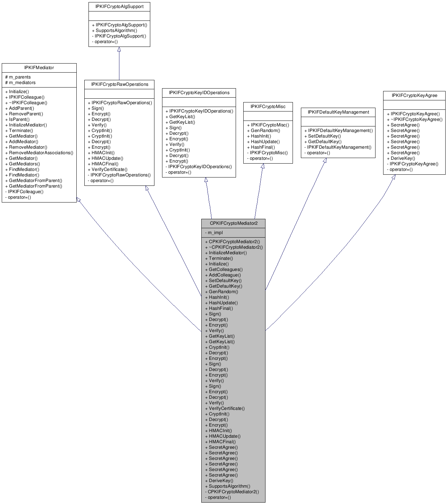Image resolution: width=447 pixels, height=504 pixels.
Task: Click InitializeMediator() in CPKIFCryptoMediator2
Action: (226, 253)
